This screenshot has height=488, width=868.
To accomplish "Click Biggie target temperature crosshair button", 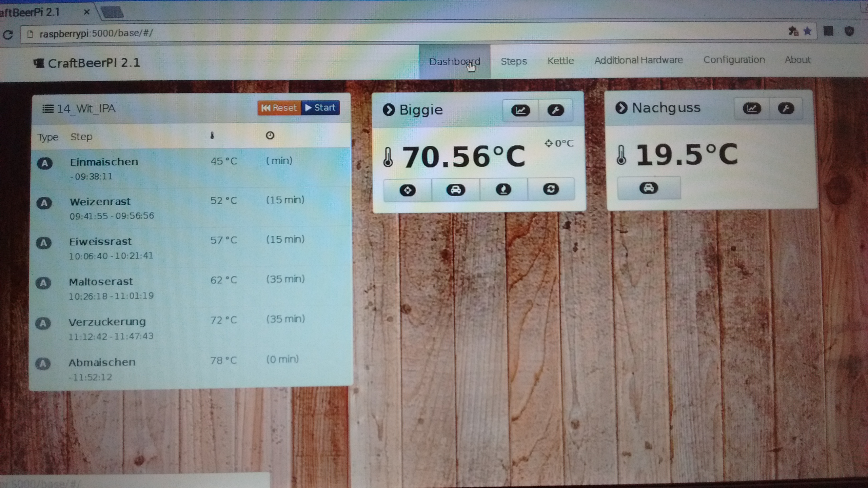I will point(408,190).
